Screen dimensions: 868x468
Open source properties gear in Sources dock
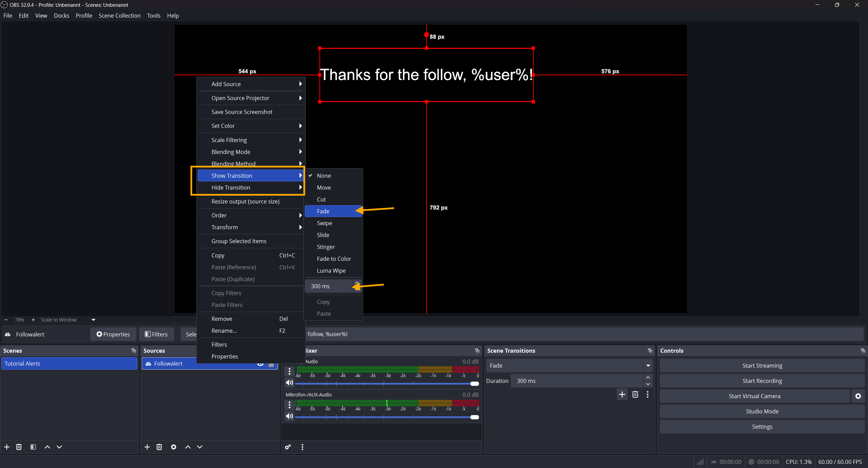pos(174,447)
